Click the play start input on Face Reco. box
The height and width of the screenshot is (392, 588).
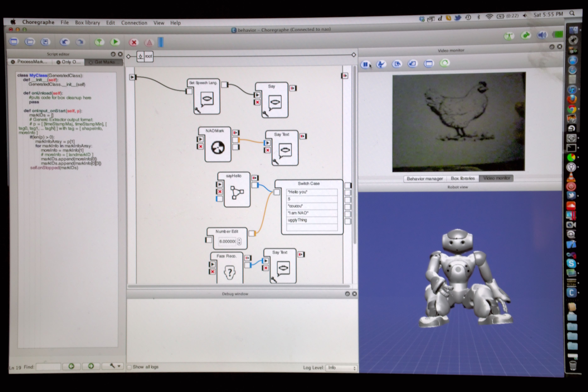coord(212,264)
